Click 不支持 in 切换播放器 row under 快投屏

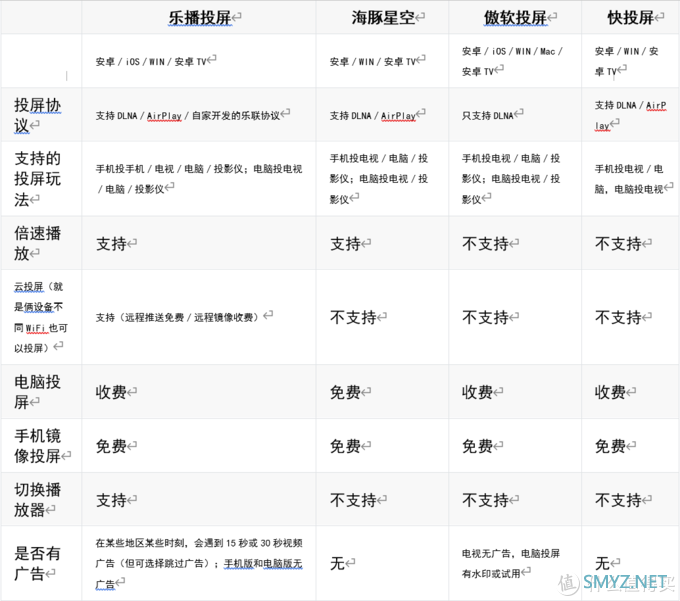pos(618,500)
